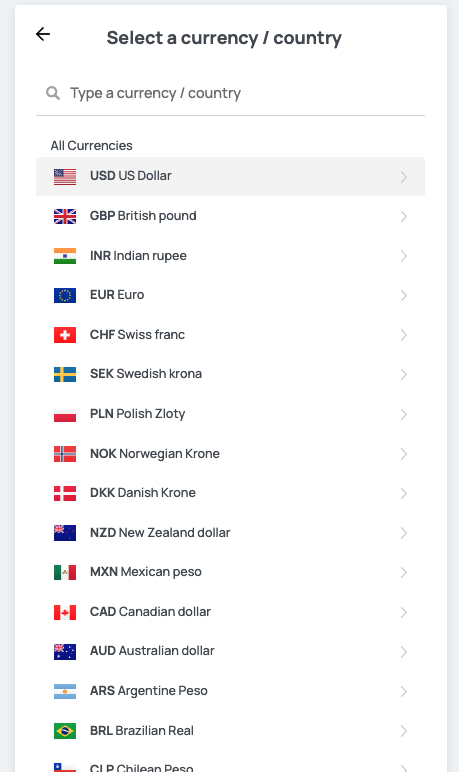Click the Swiss flag icon

coord(65,335)
